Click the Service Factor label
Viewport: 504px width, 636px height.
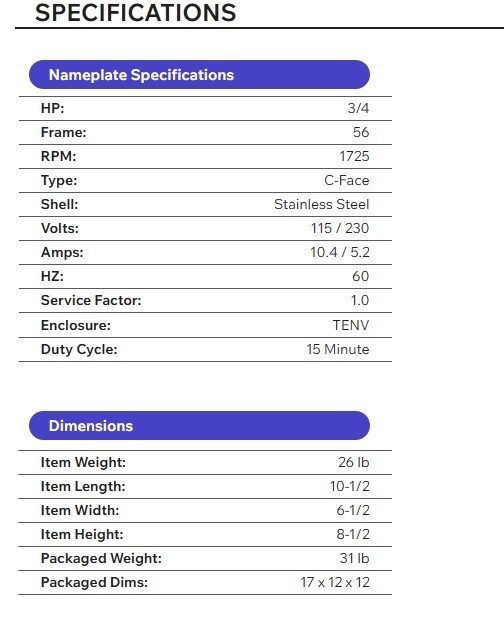(91, 300)
